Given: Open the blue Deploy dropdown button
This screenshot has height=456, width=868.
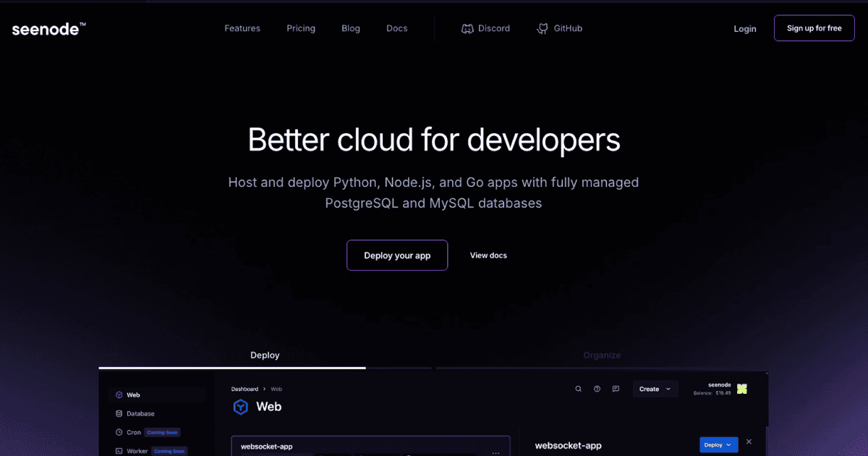Looking at the screenshot, I should click(718, 444).
